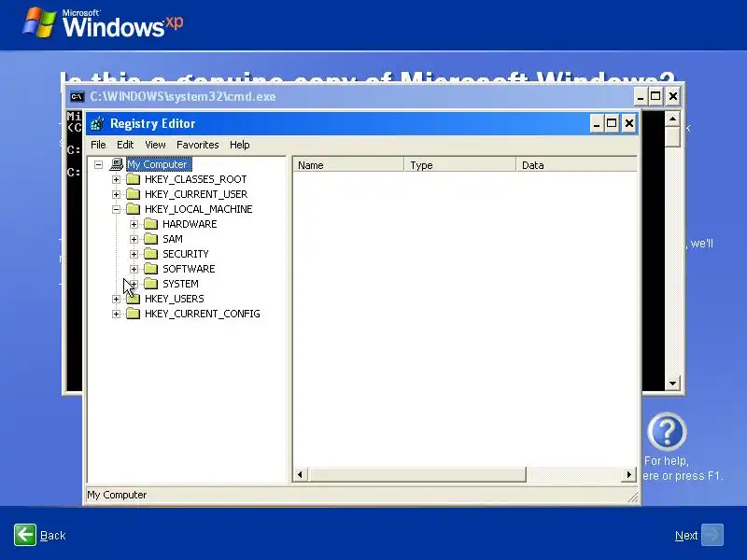The width and height of the screenshot is (747, 560).
Task: Click the HKEY_LOCAL_MACHINE folder icon
Action: [x=133, y=209]
